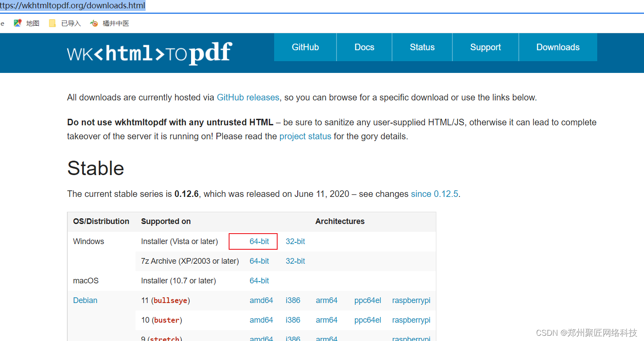
Task: Open the 已导入 bookmarks folder
Action: pos(65,23)
